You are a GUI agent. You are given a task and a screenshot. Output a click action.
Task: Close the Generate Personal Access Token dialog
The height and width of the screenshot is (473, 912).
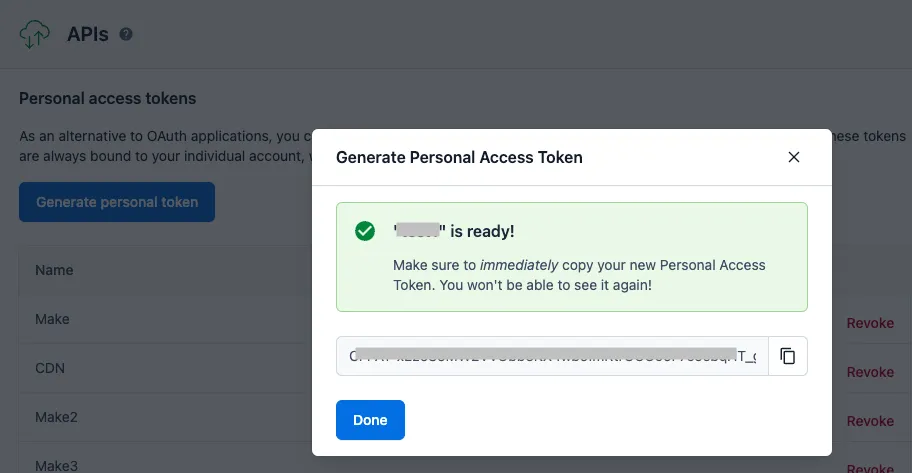click(794, 157)
